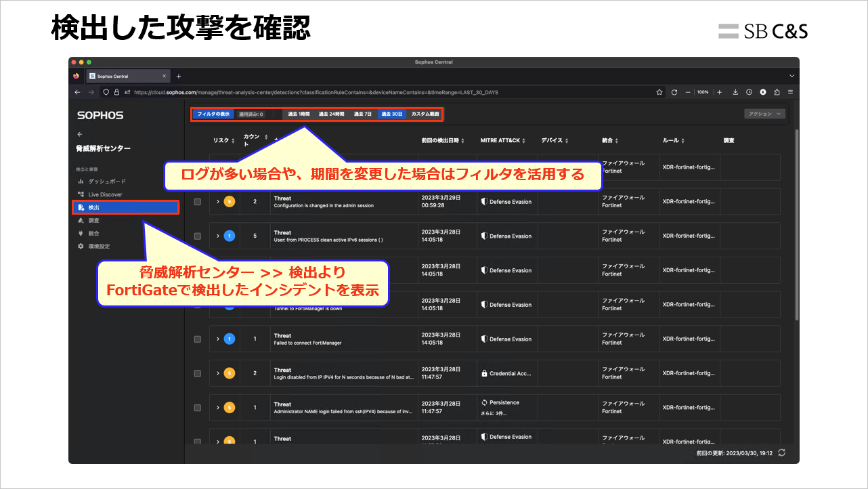The image size is (868, 489).
Task: Click the blue risk 1 badge in Failed to connect row
Action: 230,339
